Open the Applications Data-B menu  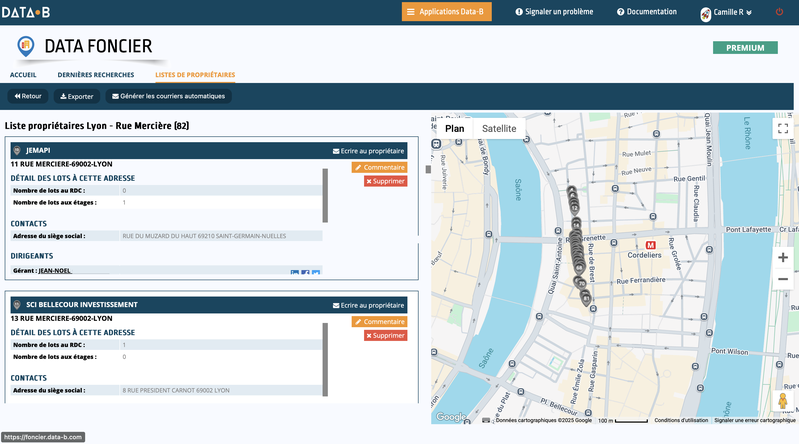click(446, 12)
